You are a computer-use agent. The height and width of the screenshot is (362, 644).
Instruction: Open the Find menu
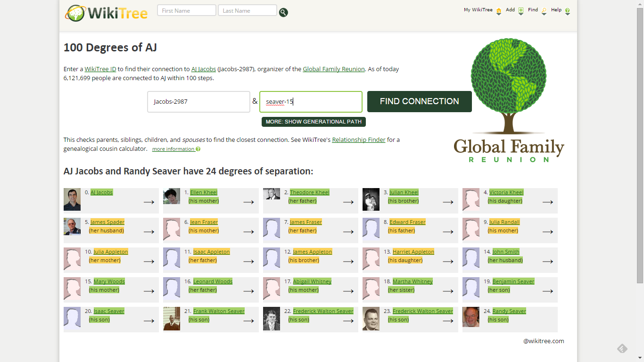537,10
